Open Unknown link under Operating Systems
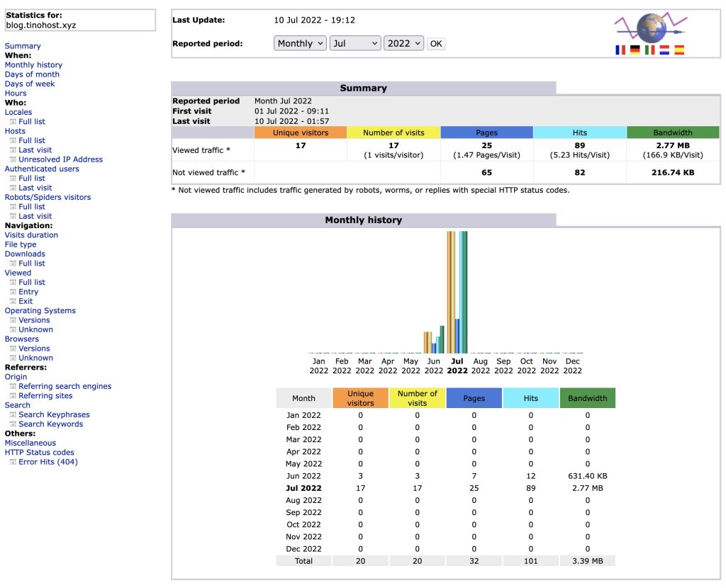This screenshot has height=588, width=726. (35, 329)
